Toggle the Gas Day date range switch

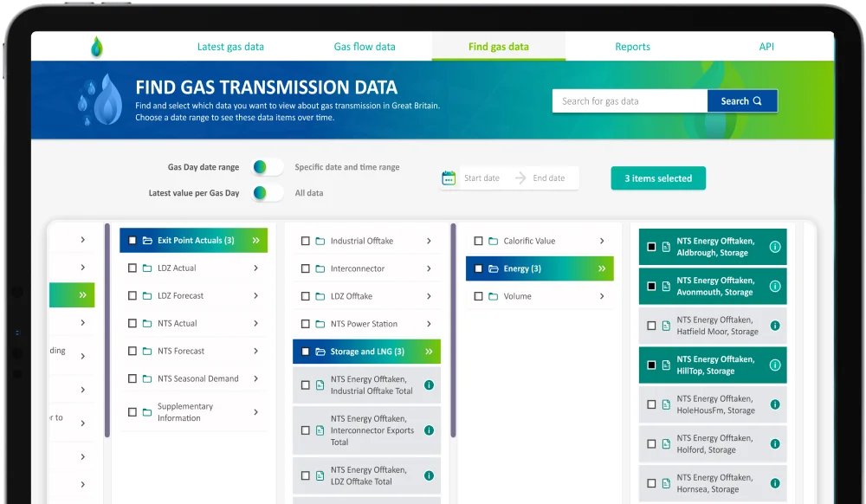(x=268, y=166)
